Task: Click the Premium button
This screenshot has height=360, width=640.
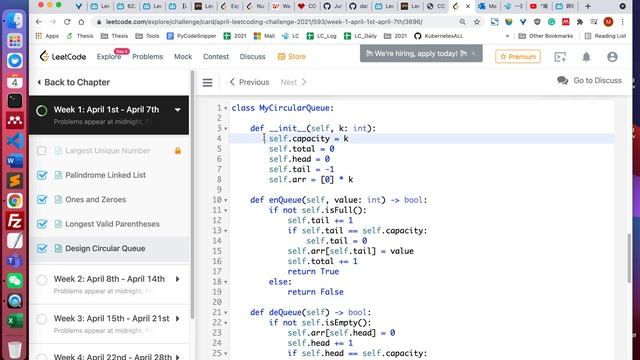Action: (x=518, y=57)
